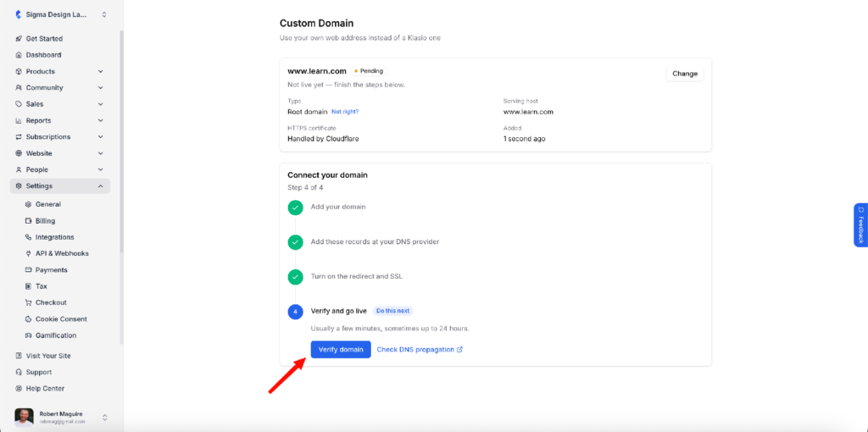Collapse the Settings menu chevron
The image size is (868, 432).
point(100,186)
